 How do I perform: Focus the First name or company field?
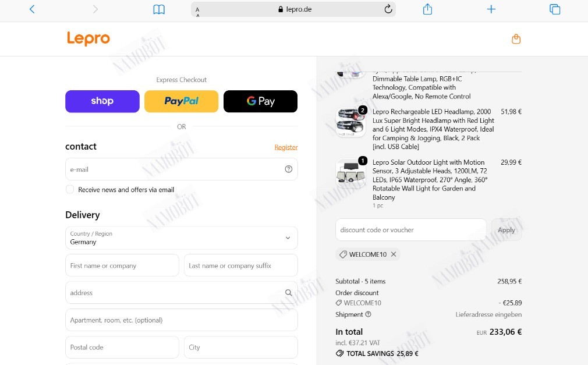click(122, 265)
